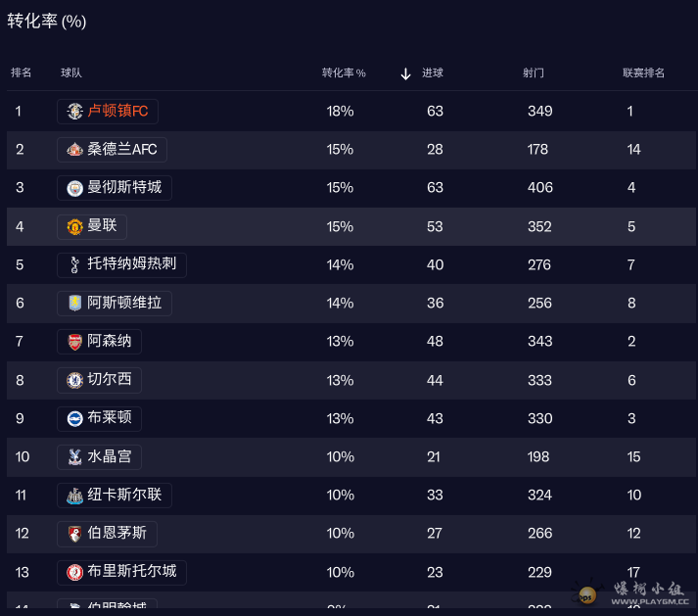Click the Manchester United club crest
Image resolution: width=698 pixels, height=616 pixels.
click(x=74, y=226)
